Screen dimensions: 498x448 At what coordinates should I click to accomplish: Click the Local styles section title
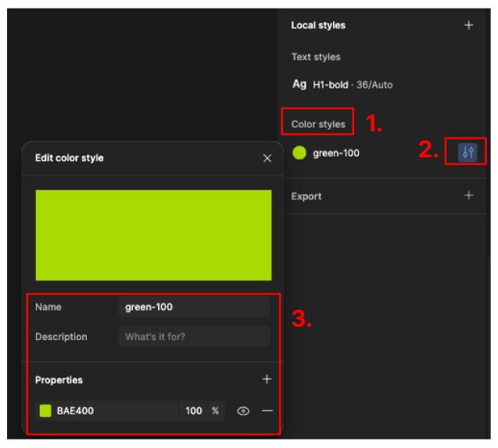pyautogui.click(x=318, y=26)
